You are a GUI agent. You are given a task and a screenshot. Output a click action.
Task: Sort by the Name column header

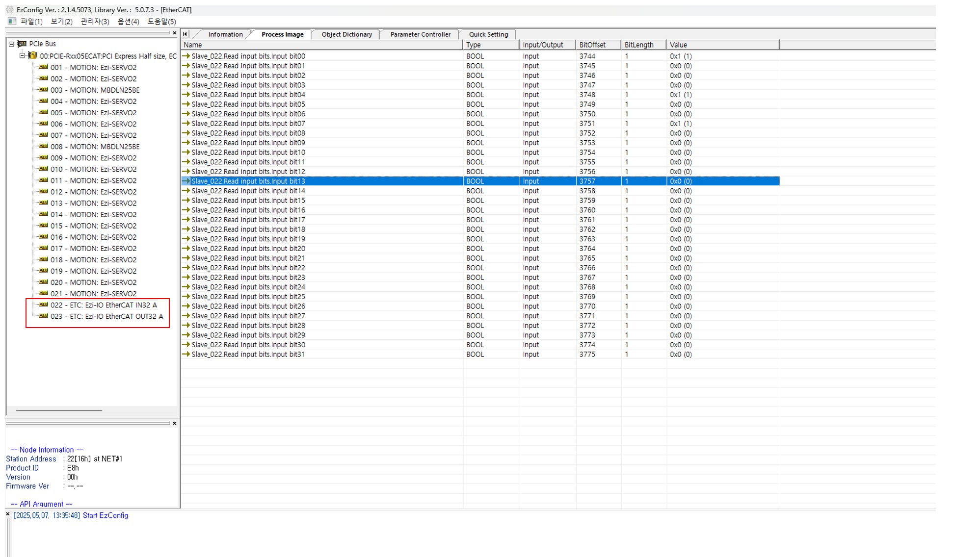click(321, 45)
